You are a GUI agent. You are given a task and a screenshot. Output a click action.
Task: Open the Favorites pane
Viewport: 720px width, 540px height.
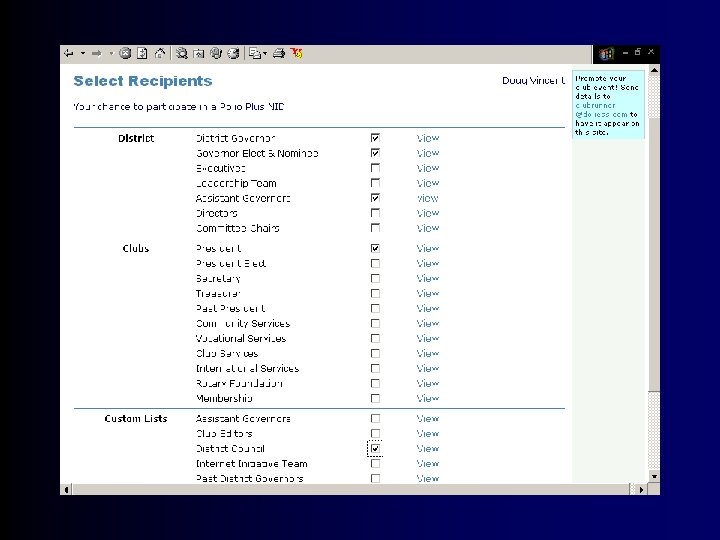coord(199,54)
